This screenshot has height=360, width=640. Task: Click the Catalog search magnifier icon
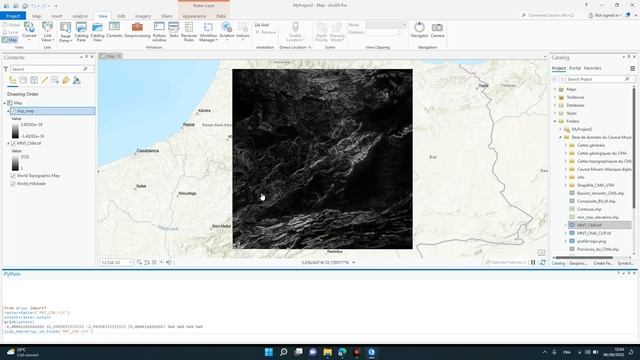click(627, 79)
